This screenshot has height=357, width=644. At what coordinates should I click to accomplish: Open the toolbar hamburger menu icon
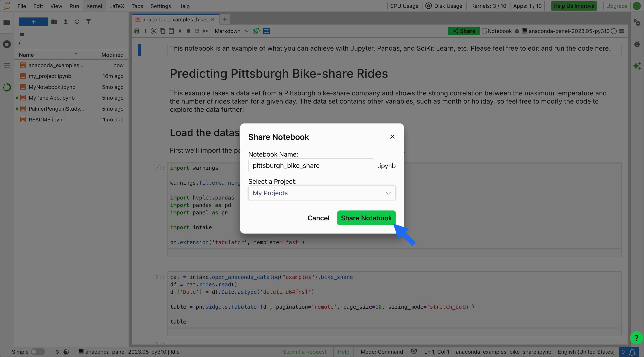click(621, 31)
